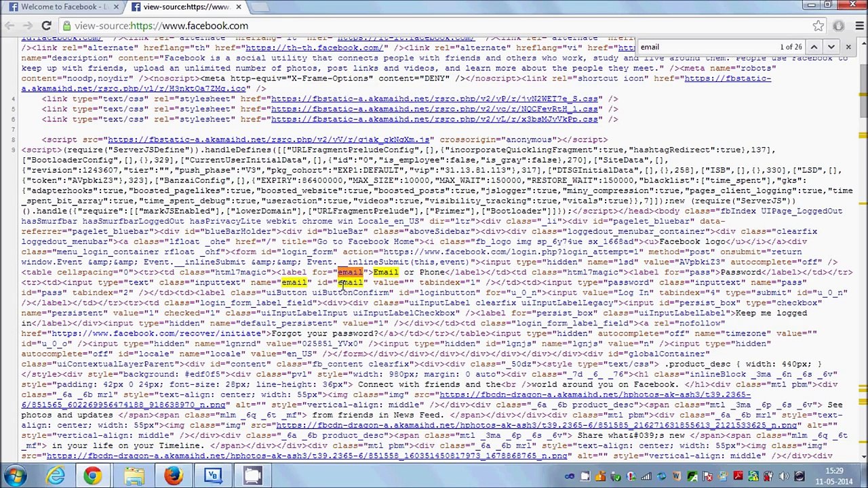Open the H3nktOa7ZMg.ico link
868x488 pixels.
[x=134, y=89]
